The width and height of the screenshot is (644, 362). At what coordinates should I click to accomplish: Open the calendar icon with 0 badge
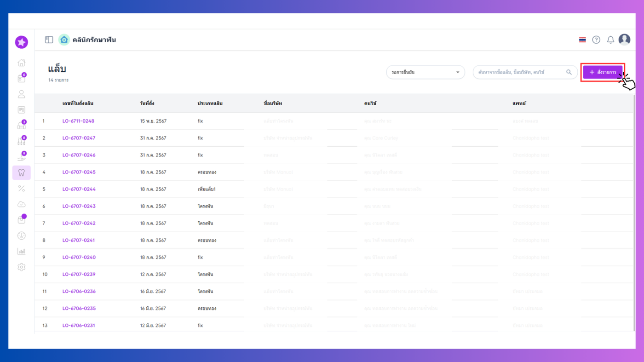[x=21, y=78]
